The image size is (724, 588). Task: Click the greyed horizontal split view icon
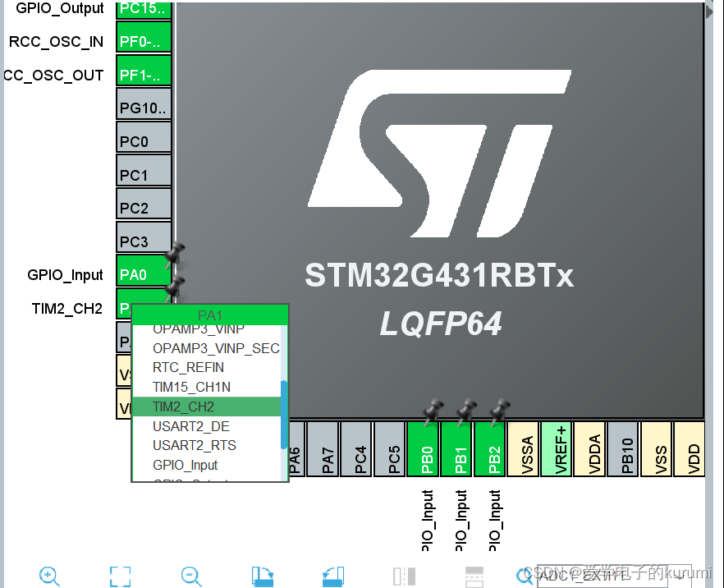(474, 576)
